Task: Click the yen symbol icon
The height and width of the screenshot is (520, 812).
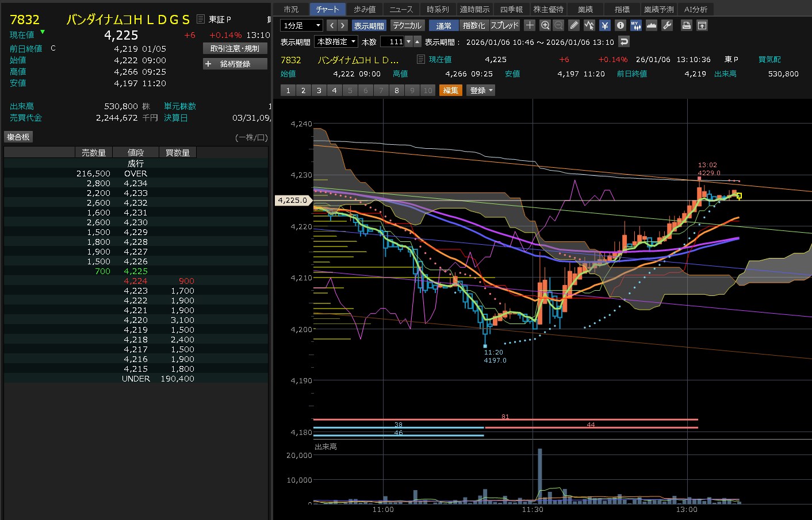Action: click(x=604, y=25)
